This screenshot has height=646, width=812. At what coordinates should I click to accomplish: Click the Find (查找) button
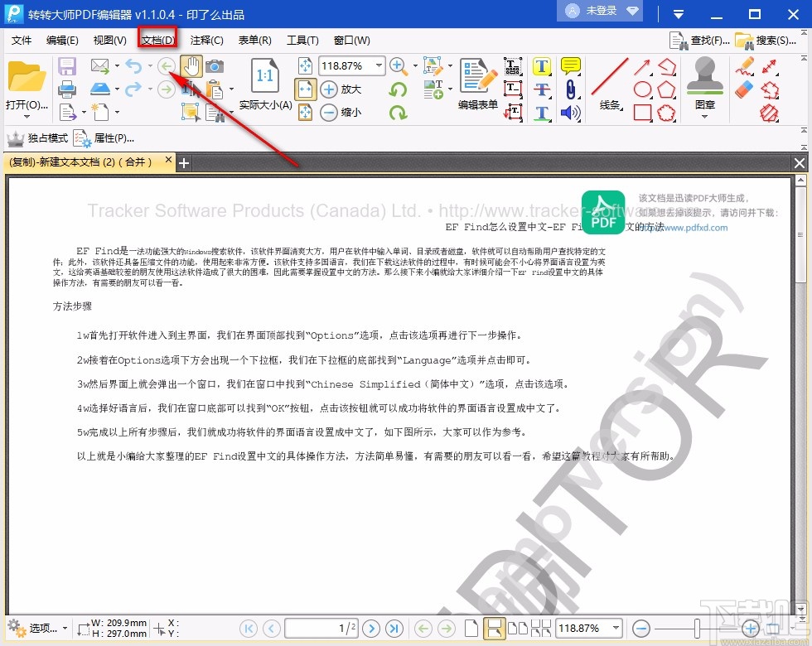(699, 41)
